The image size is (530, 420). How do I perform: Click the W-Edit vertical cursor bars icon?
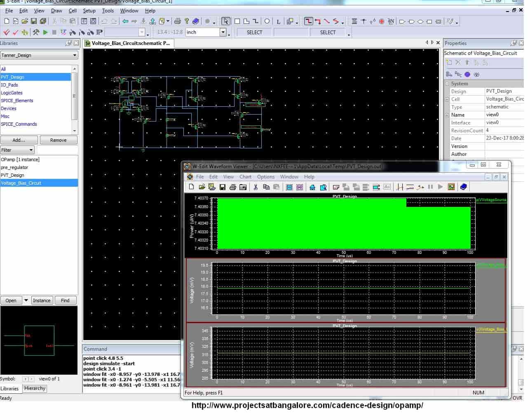399,187
